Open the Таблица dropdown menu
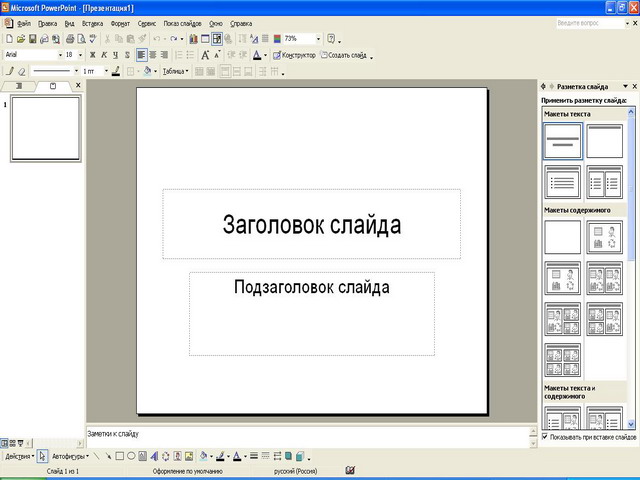 pyautogui.click(x=176, y=71)
